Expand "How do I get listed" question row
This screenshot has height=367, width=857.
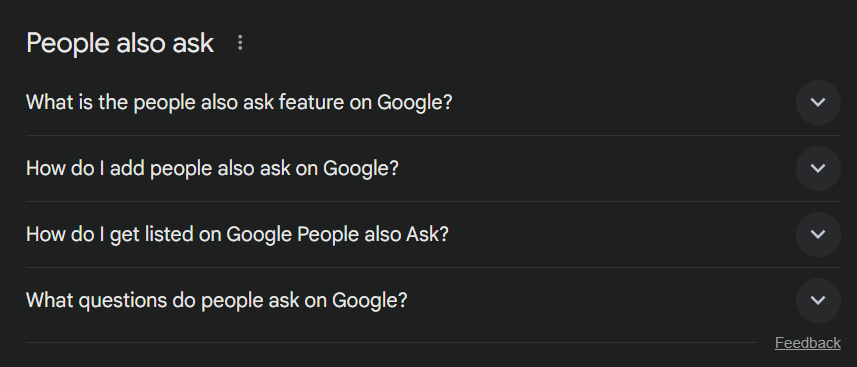coord(433,234)
